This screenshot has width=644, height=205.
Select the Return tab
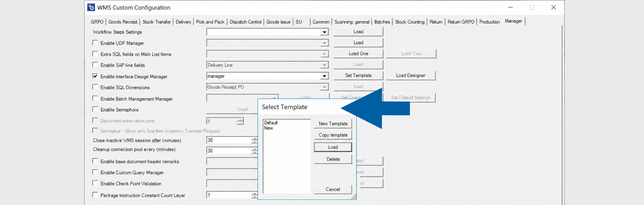click(436, 22)
